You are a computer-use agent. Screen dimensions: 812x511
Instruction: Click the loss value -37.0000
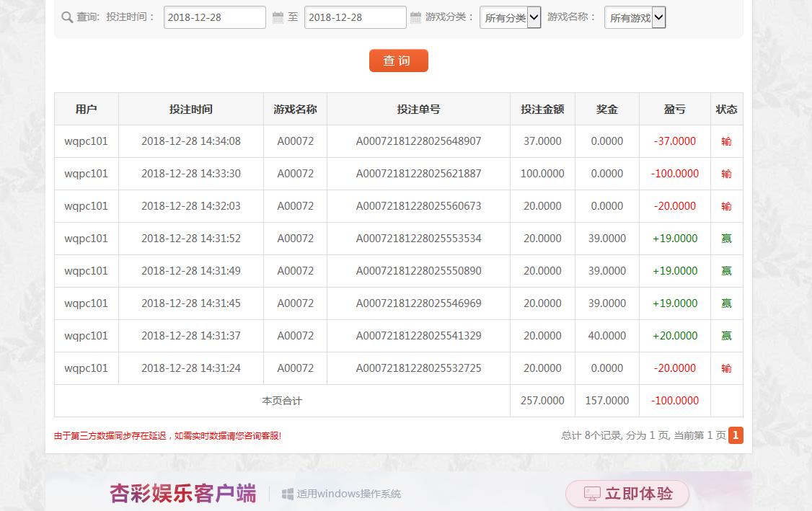[675, 141]
